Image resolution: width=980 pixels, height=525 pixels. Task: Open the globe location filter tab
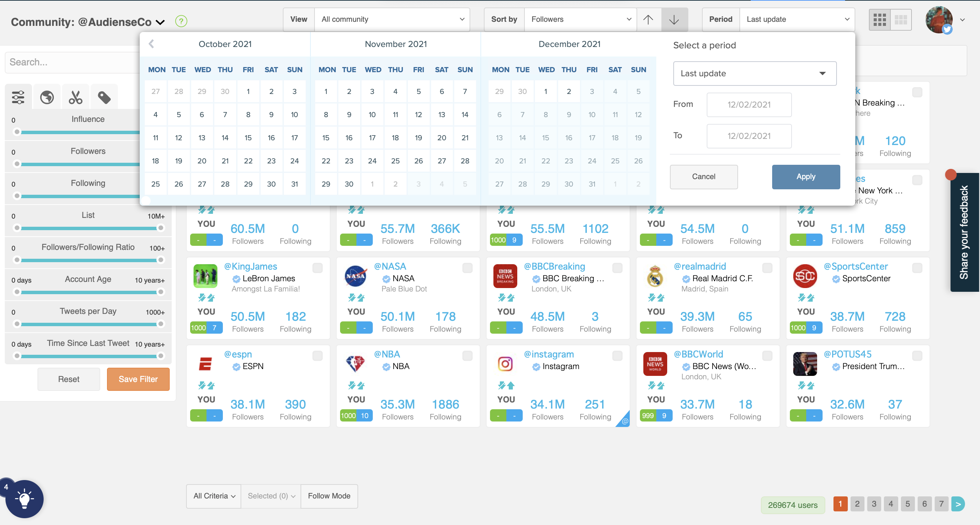point(47,97)
